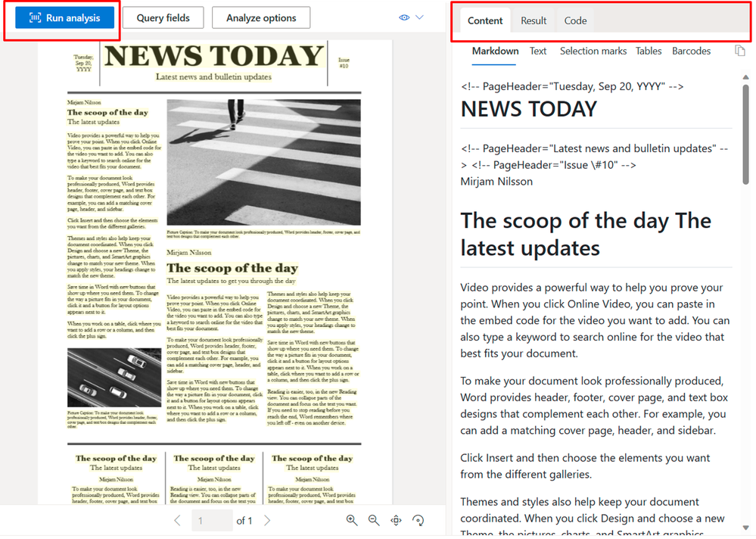Go to previous page arrow
This screenshot has height=539, width=756.
(177, 520)
